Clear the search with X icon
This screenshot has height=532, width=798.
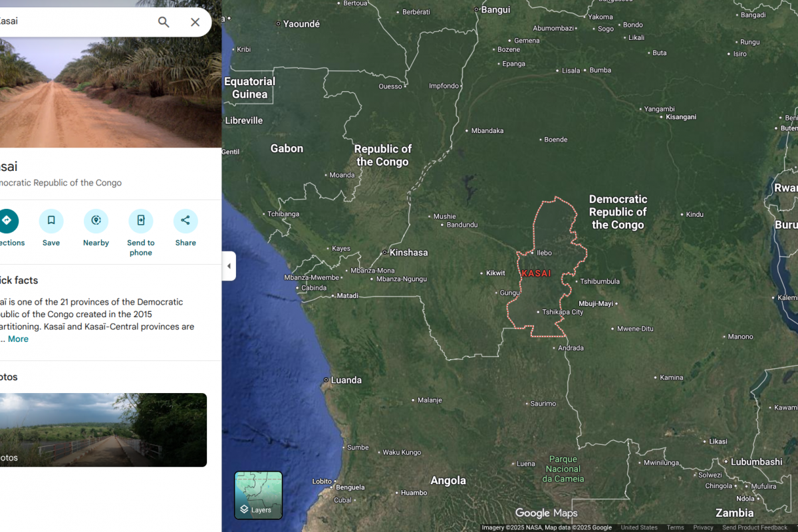[x=195, y=22]
